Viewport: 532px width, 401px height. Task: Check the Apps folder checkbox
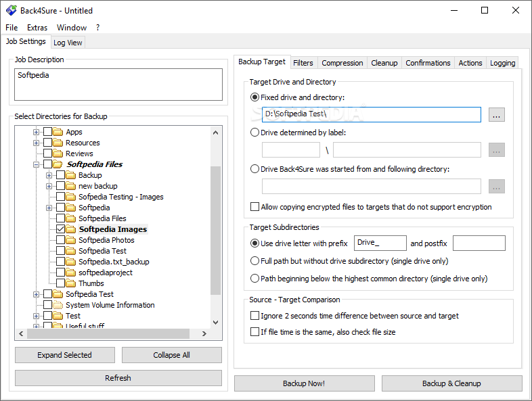48,132
